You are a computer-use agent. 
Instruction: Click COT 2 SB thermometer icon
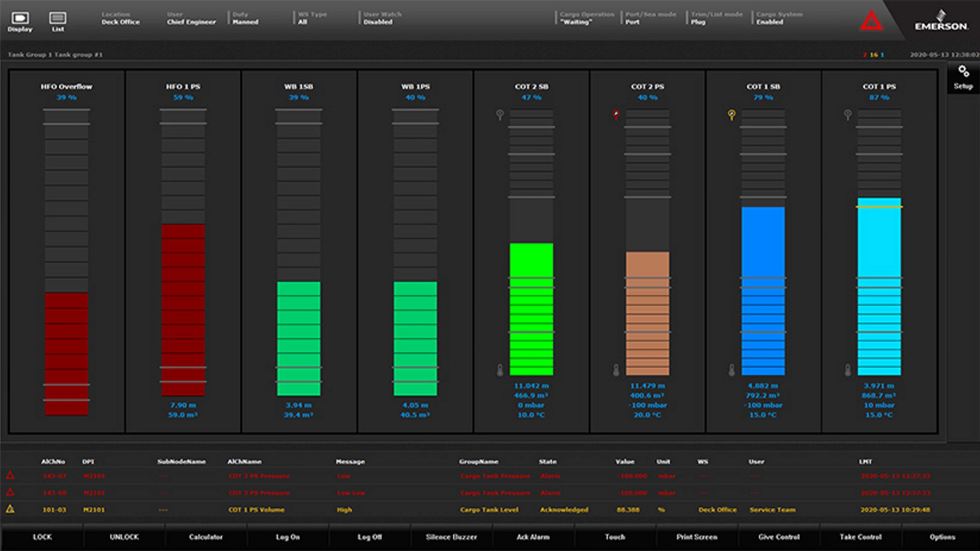pos(500,370)
